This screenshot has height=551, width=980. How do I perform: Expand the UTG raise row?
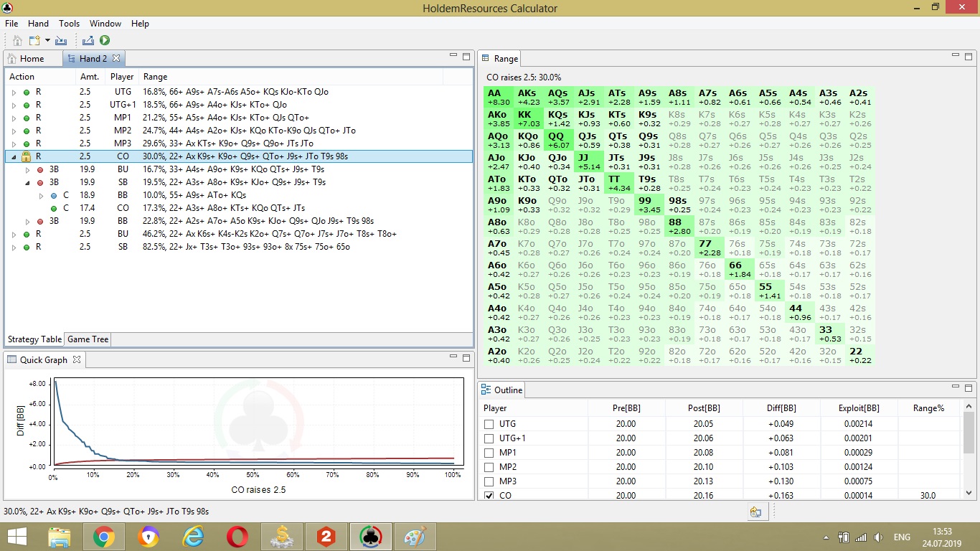point(14,93)
